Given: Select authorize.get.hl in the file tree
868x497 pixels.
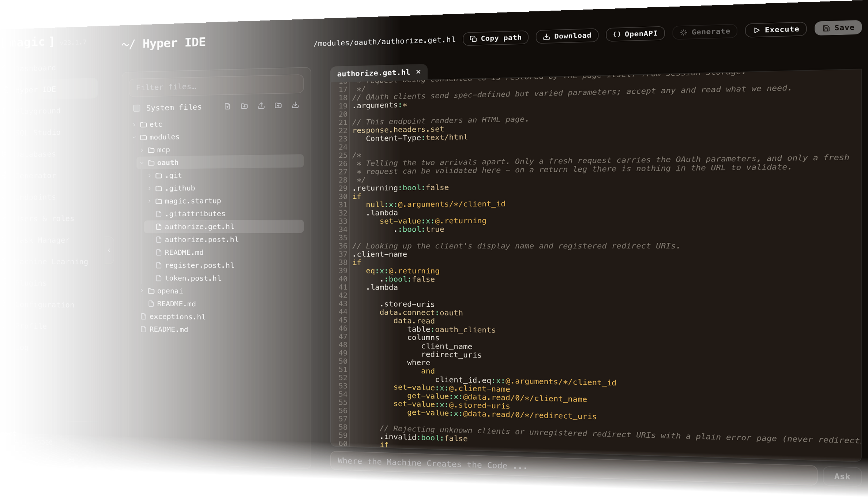Looking at the screenshot, I should (x=223, y=227).
